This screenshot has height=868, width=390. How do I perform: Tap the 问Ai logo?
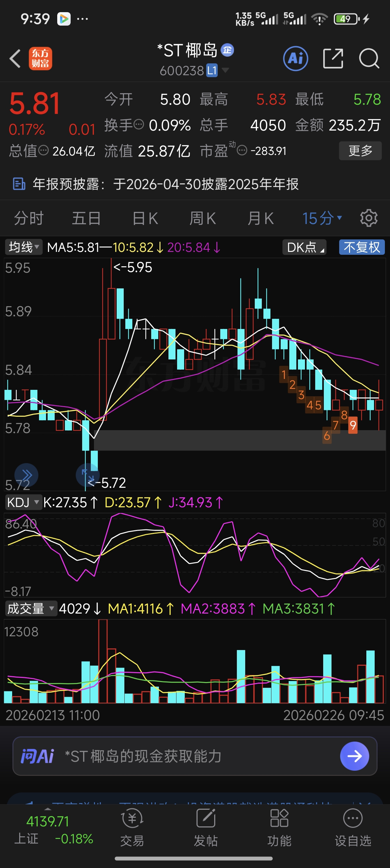(x=37, y=756)
